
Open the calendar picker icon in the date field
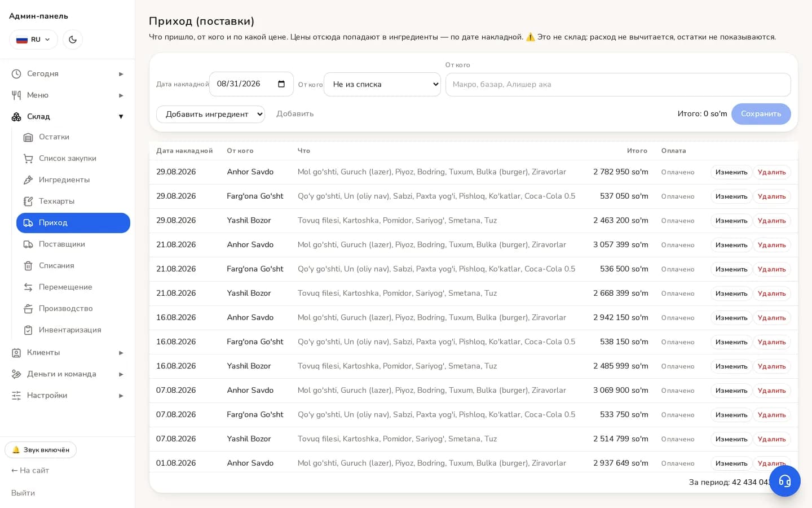(x=281, y=84)
